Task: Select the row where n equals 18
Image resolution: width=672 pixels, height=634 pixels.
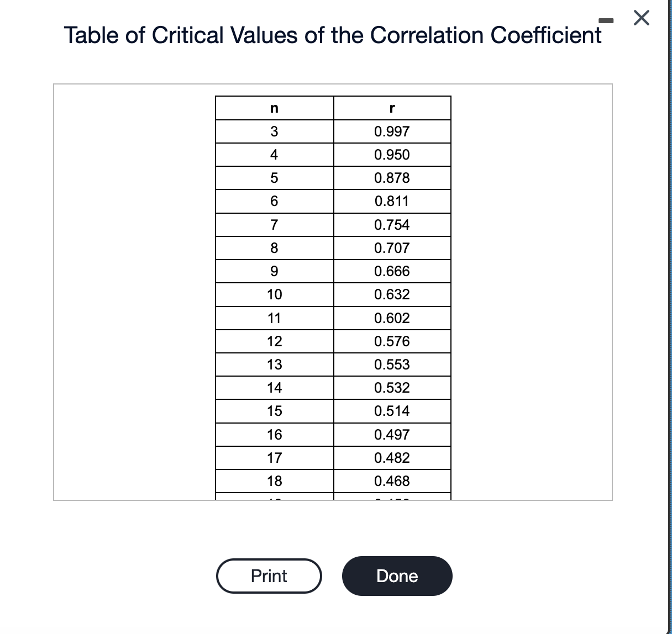Action: click(x=275, y=480)
